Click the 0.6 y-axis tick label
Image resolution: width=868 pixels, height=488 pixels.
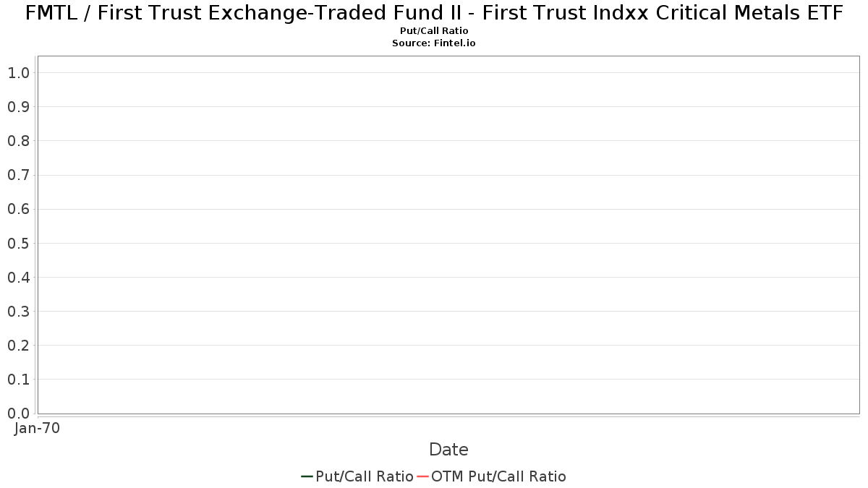click(x=18, y=209)
